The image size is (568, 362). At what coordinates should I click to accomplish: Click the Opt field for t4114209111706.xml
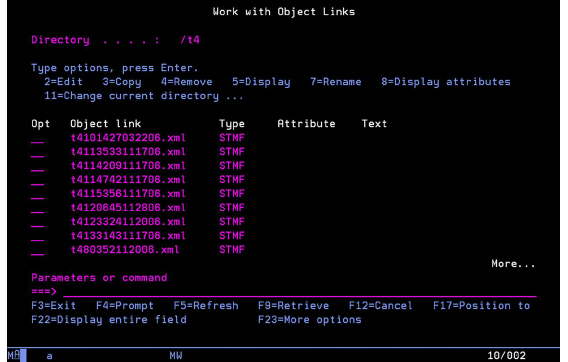(x=38, y=166)
